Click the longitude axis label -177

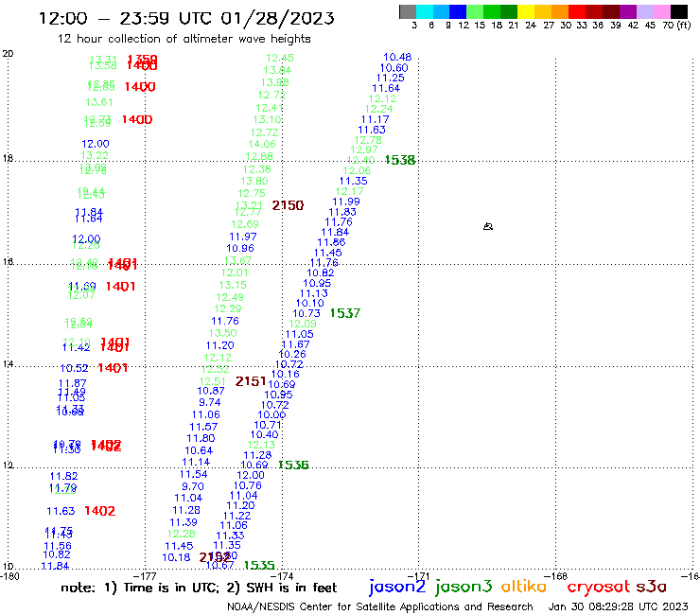tap(146, 576)
